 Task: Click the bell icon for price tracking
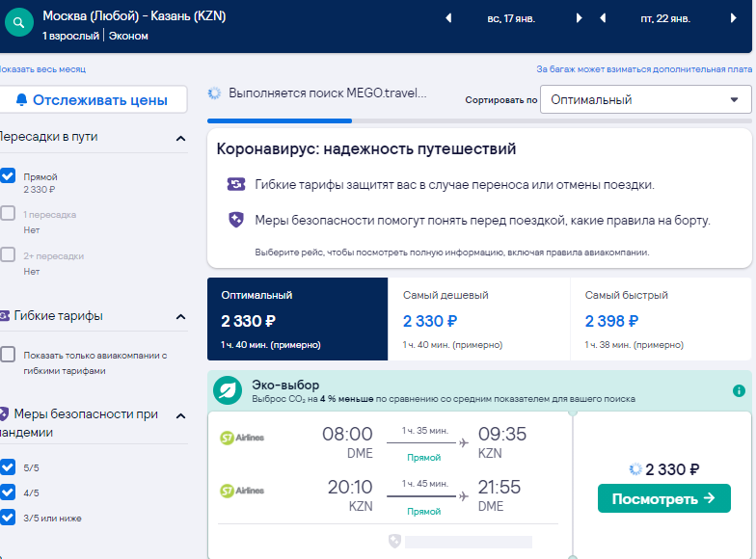(21, 100)
